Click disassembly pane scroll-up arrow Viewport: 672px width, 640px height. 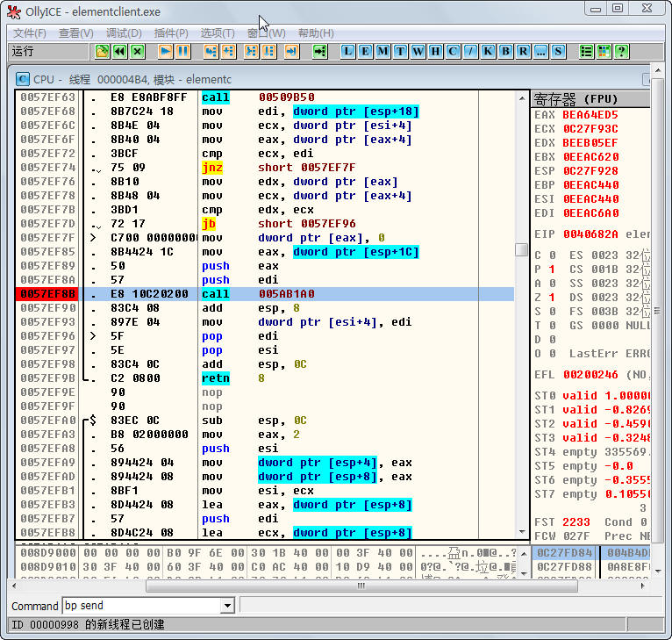[x=522, y=98]
